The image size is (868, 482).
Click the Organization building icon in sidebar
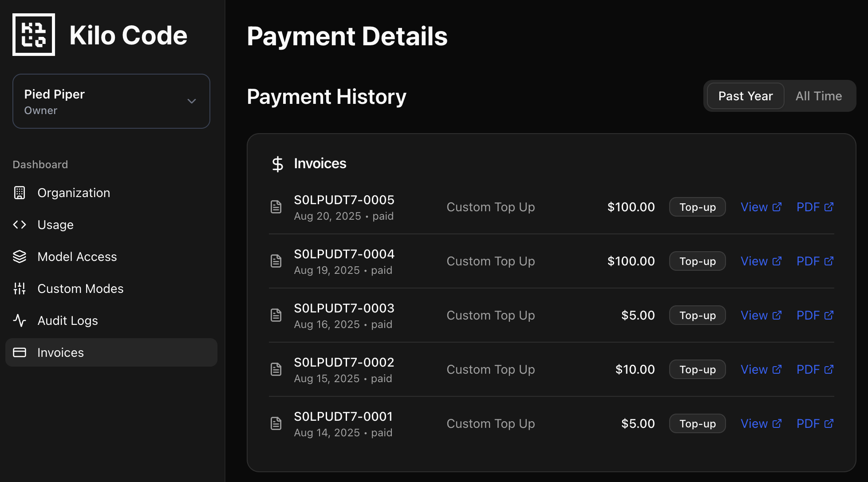point(20,193)
